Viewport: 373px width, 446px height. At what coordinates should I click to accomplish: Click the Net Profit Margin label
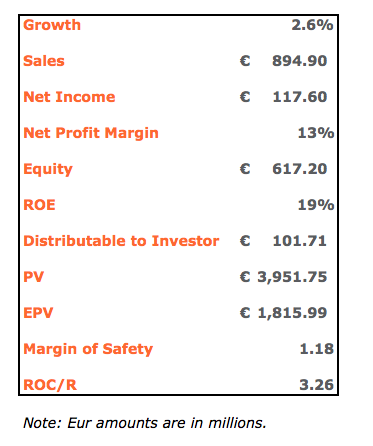pos(91,133)
